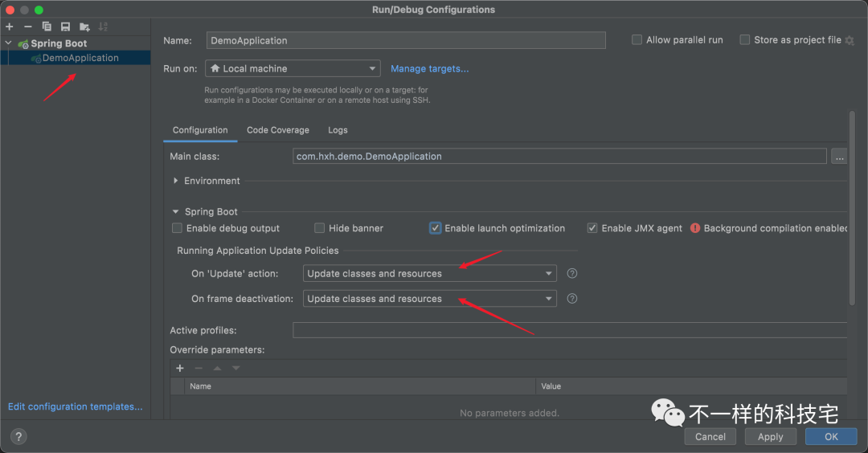Viewport: 868px width, 453px height.
Task: Expand Environment section
Action: click(x=175, y=181)
